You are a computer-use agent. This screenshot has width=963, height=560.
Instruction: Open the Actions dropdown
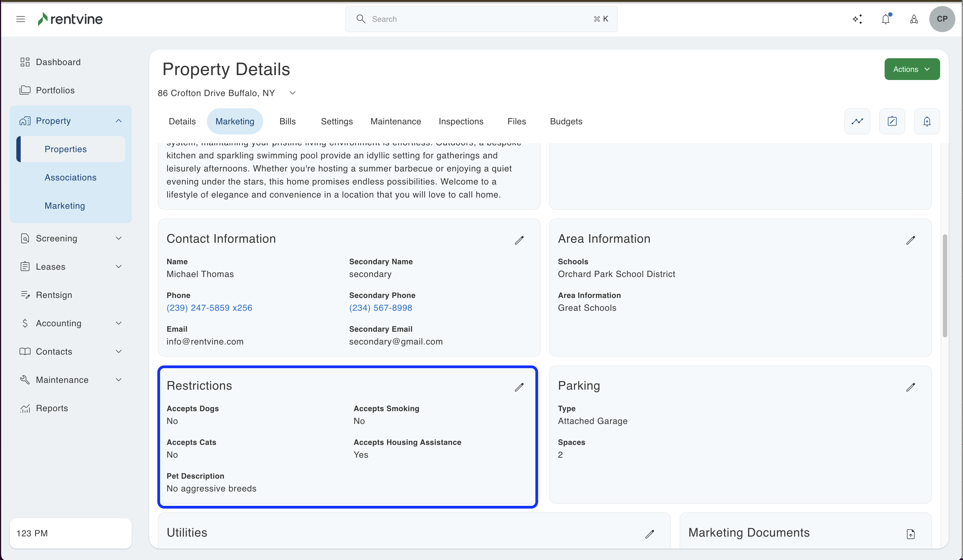(911, 69)
